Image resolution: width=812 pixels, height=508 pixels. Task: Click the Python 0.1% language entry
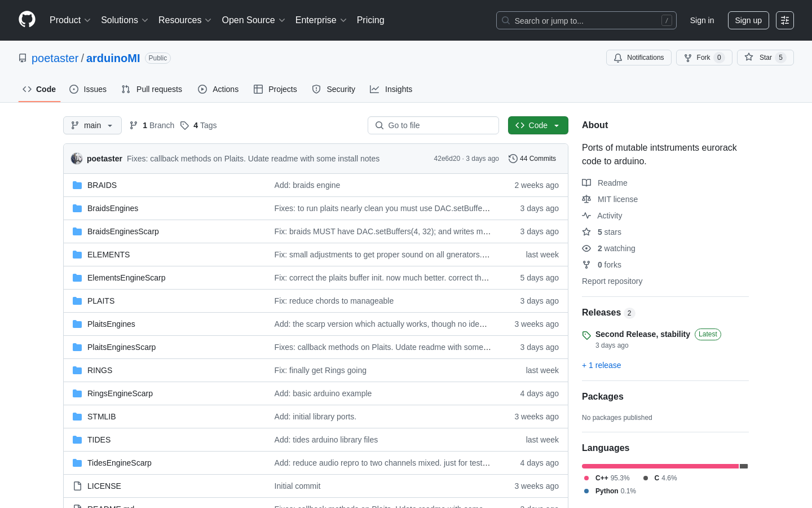[610, 491]
